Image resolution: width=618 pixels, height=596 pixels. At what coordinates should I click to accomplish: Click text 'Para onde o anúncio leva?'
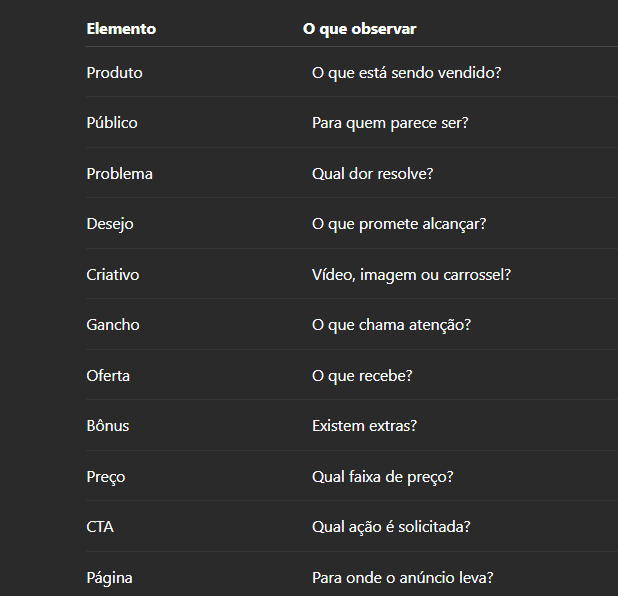pos(402,577)
